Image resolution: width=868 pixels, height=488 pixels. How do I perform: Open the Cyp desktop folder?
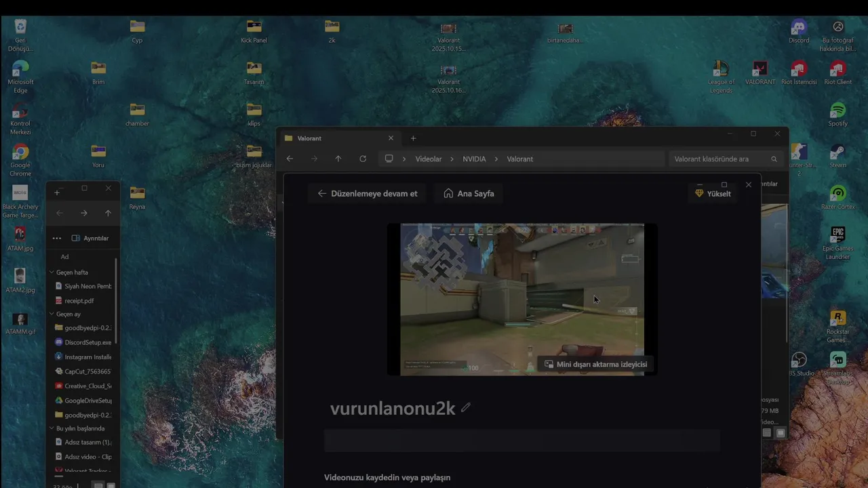point(137,30)
